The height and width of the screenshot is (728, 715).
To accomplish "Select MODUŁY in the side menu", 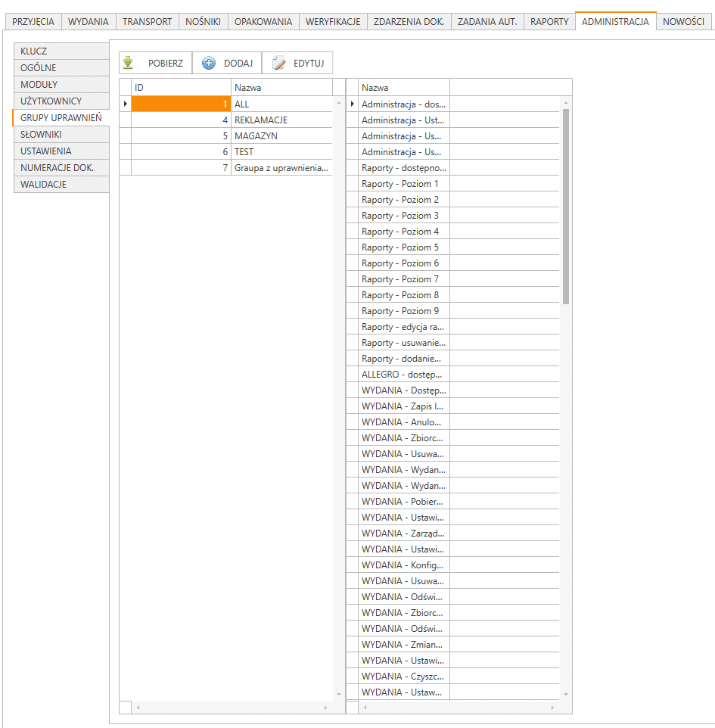I will point(61,85).
